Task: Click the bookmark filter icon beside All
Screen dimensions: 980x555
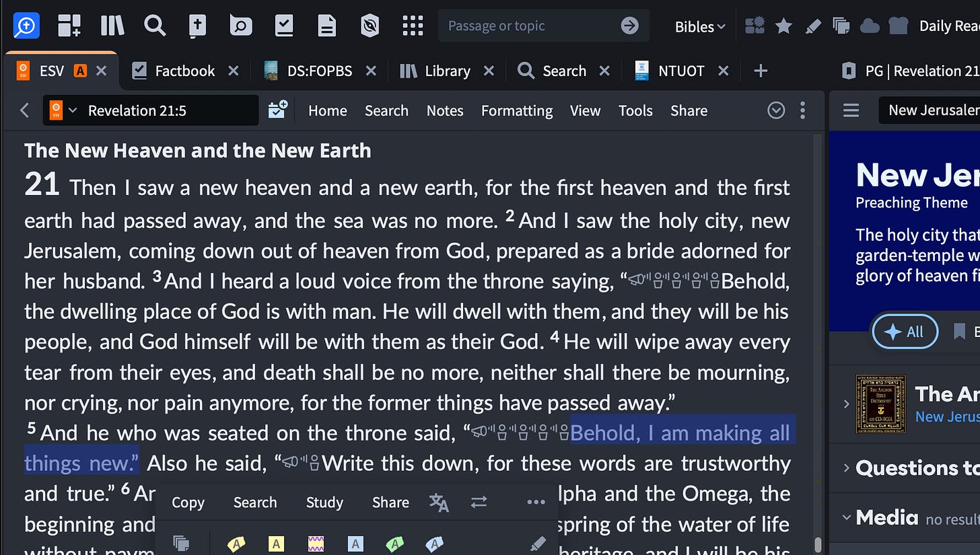Action: tap(960, 332)
